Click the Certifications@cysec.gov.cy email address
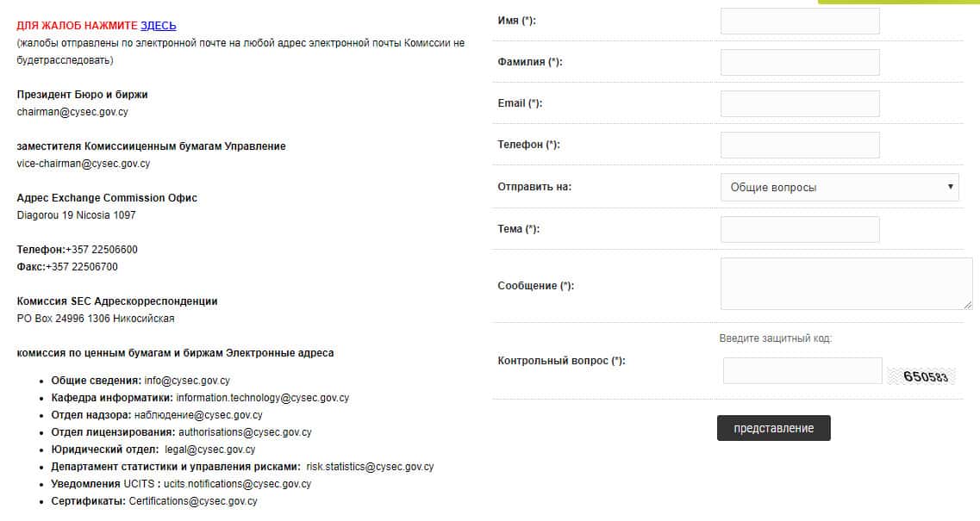 click(193, 501)
